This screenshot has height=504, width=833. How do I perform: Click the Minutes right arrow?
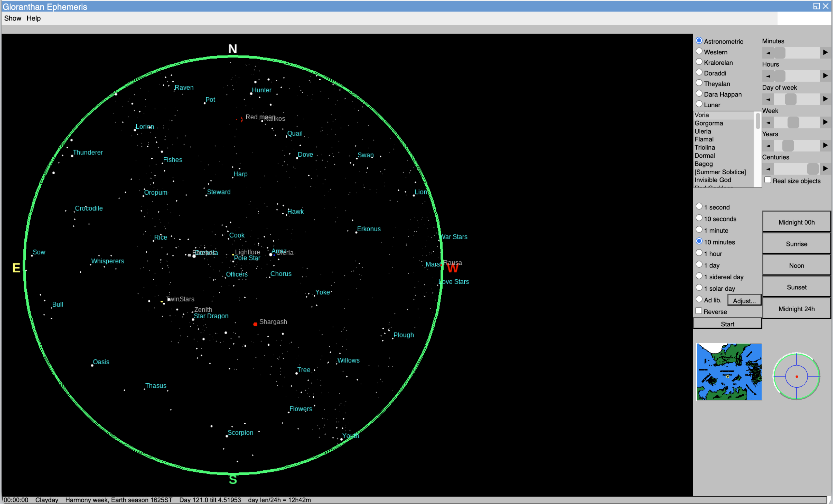click(x=825, y=52)
